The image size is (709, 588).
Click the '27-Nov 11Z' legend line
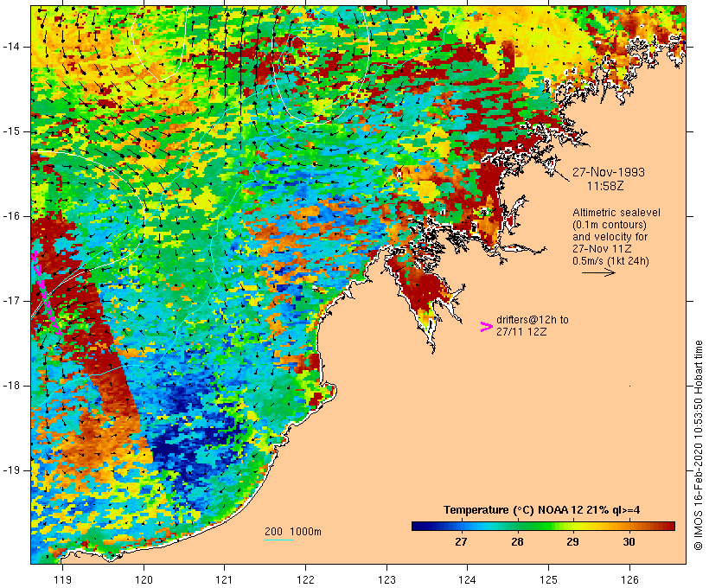(x=602, y=249)
